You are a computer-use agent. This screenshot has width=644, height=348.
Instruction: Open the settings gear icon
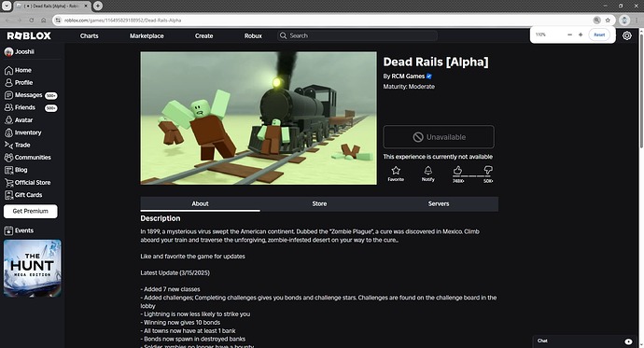point(627,35)
